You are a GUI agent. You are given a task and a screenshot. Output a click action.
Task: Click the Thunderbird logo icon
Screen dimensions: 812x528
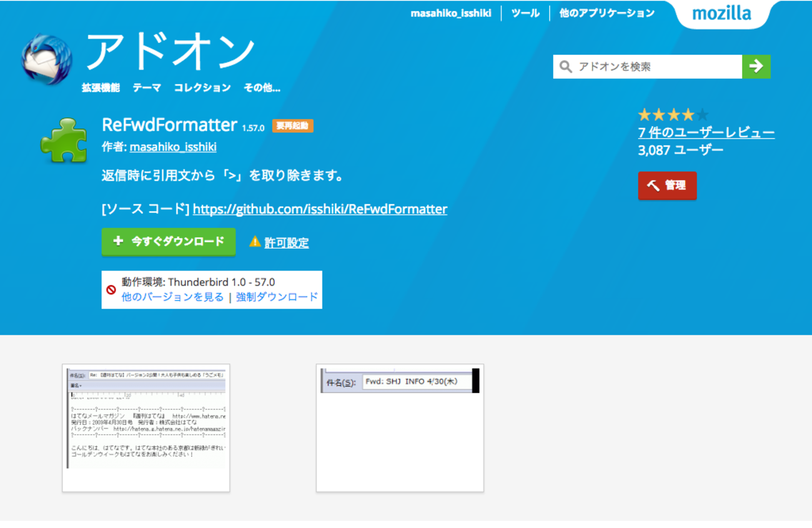[x=46, y=58]
